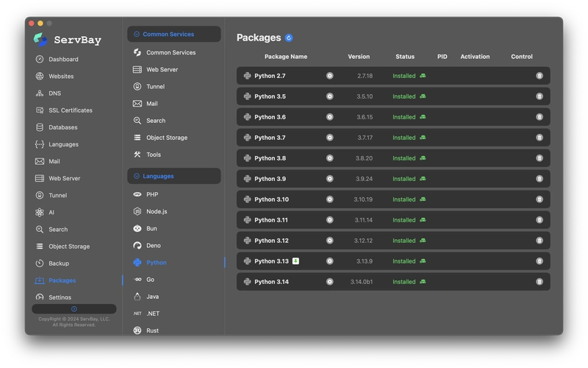This screenshot has height=368, width=588.
Task: Click the trash icon for Python 3.5
Action: [x=539, y=96]
